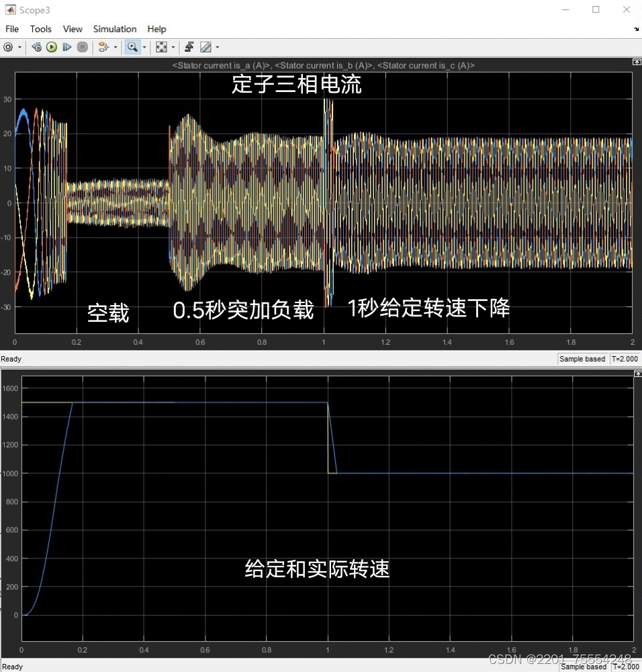The width and height of the screenshot is (642, 672).
Task: Click the grey Stop simulation button
Action: 82,47
